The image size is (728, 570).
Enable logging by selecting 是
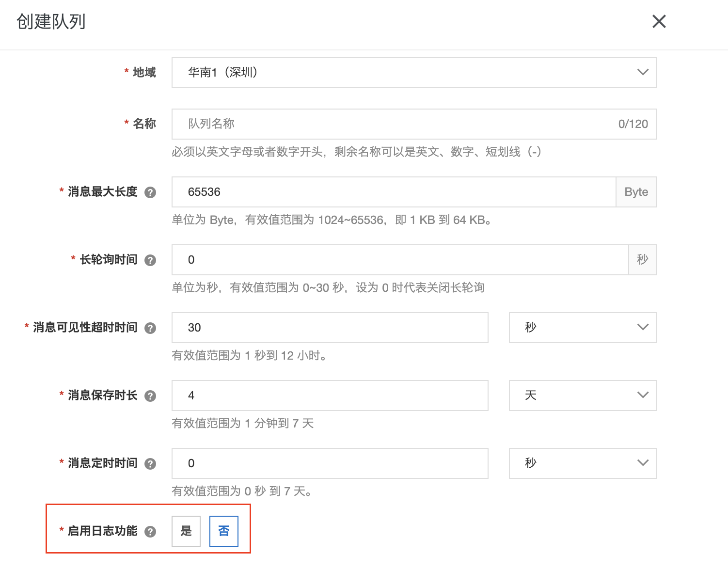click(x=186, y=531)
